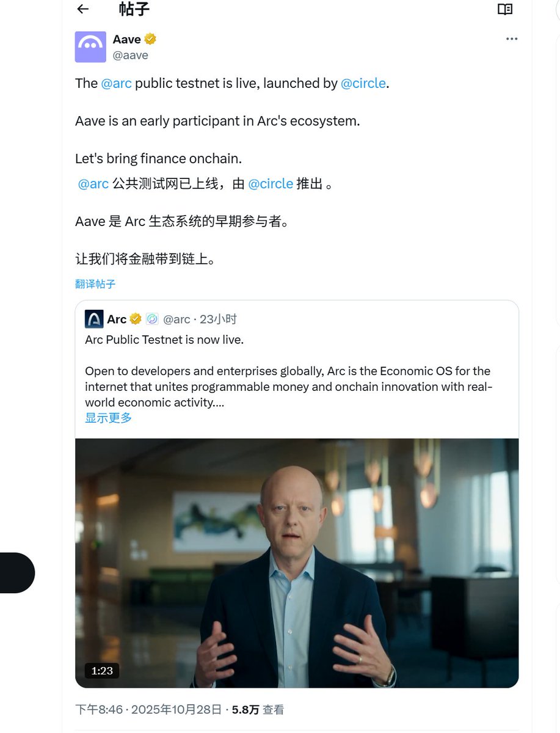The height and width of the screenshot is (733, 560).
Task: Click Arc account avatar in quoted post
Action: 94,319
